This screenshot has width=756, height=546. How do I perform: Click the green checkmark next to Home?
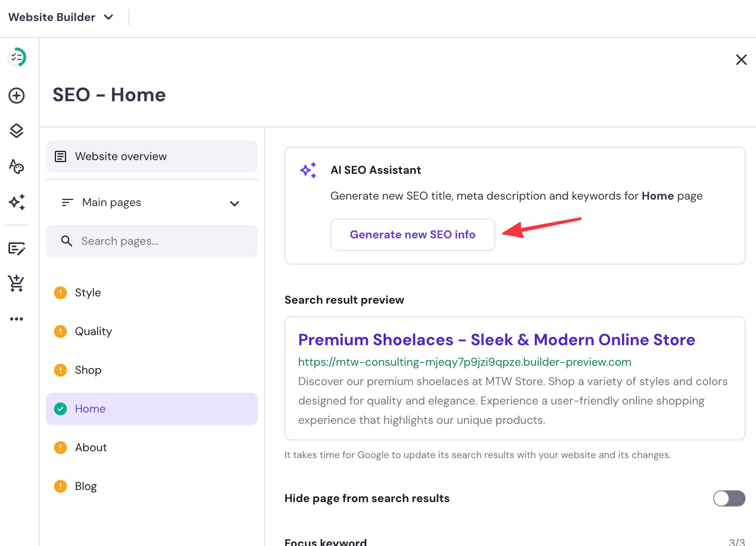[60, 408]
